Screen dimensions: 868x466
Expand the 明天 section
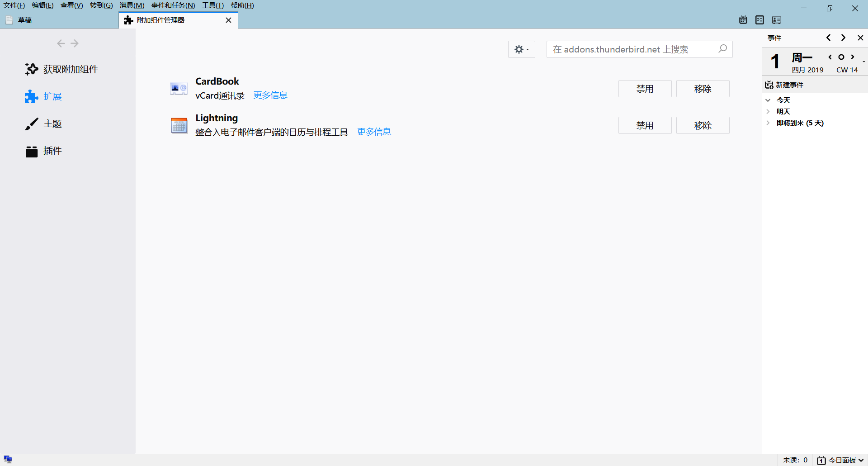point(768,111)
